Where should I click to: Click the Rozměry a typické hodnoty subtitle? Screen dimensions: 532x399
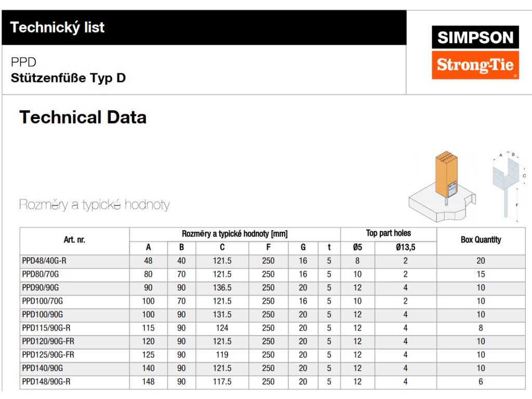(94, 205)
